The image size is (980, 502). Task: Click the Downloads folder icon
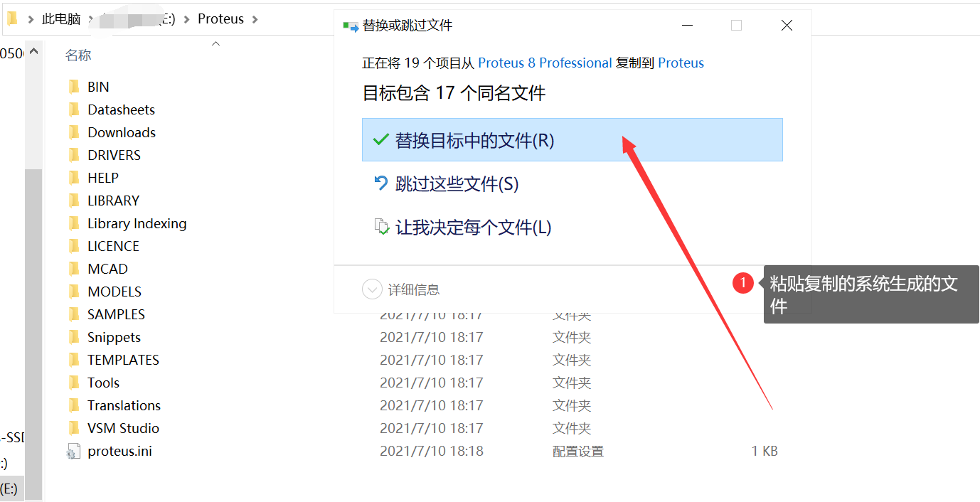coord(74,132)
